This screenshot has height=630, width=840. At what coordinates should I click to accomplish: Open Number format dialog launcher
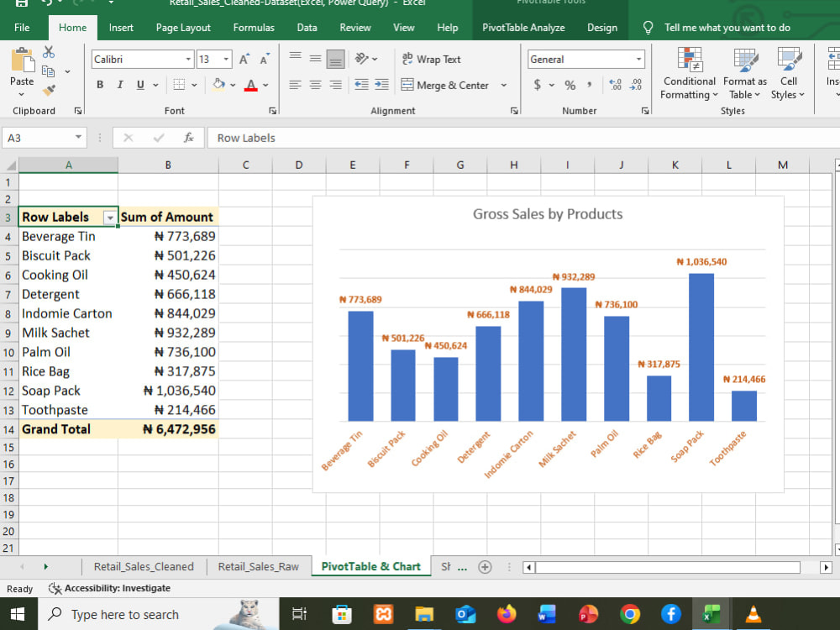645,111
